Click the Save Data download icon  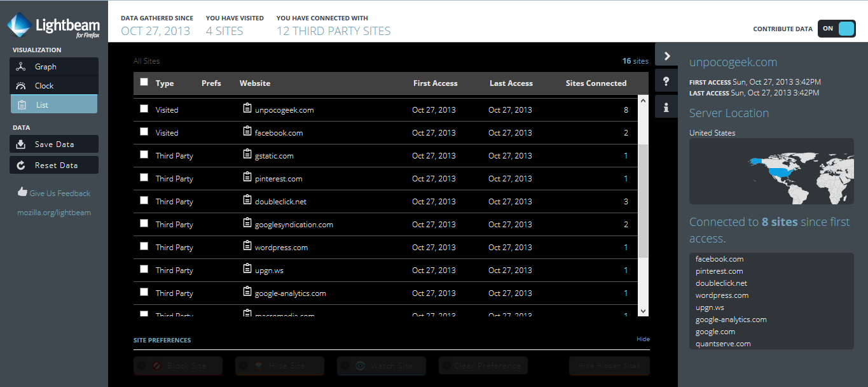point(21,144)
